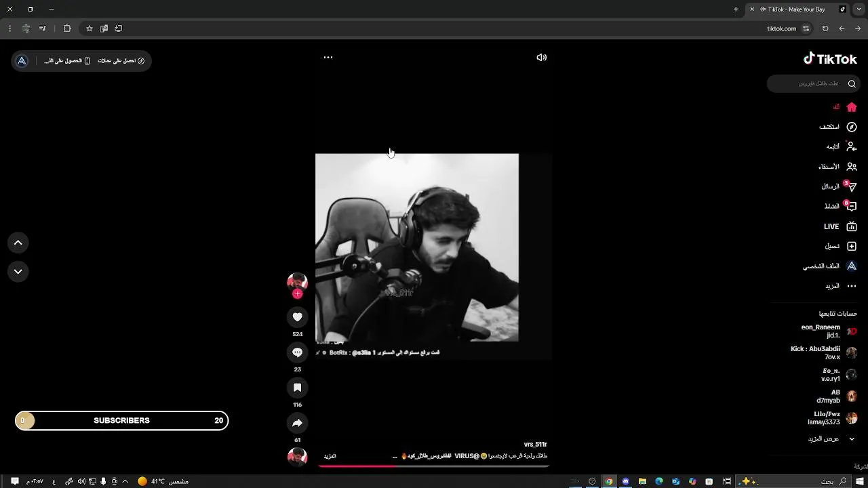Go to previous video with up arrow

(18, 243)
